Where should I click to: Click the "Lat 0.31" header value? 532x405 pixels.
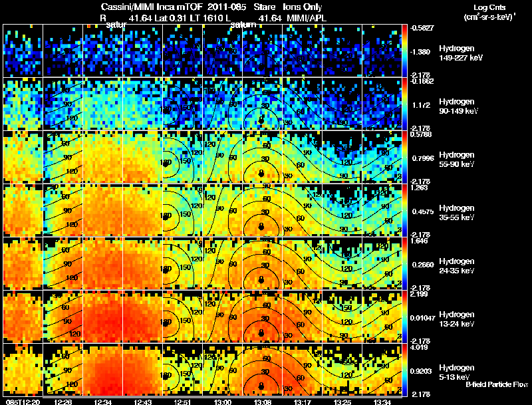pos(170,19)
